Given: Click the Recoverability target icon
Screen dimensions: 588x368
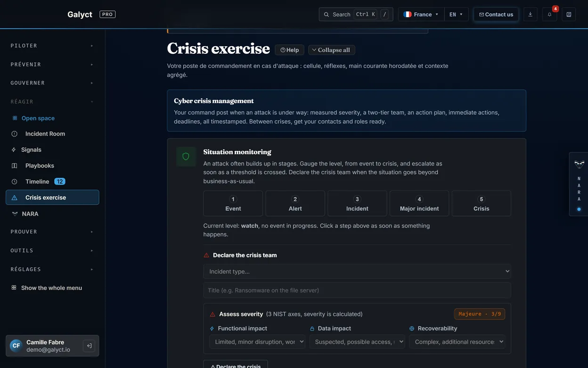Looking at the screenshot, I should click(412, 328).
